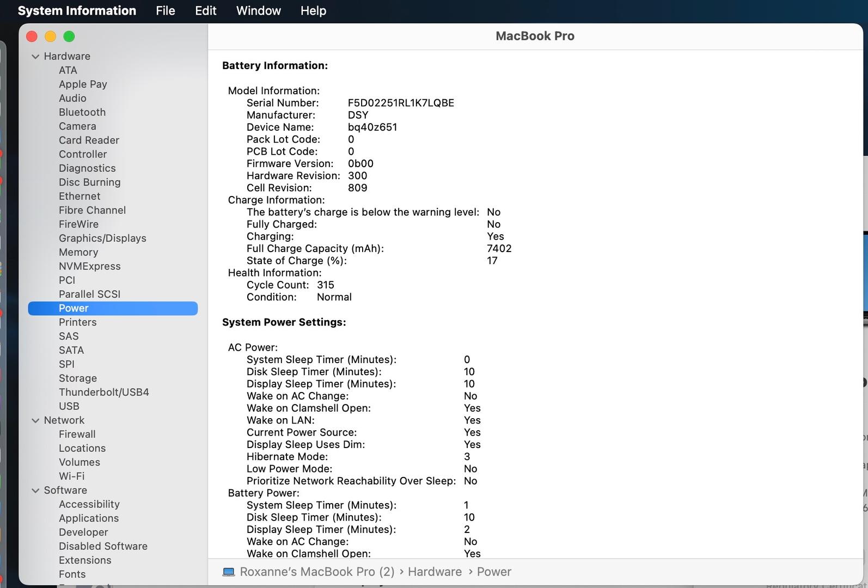Screen dimensions: 868x588
Task: Select Fibre Channel in the sidebar
Action: click(x=92, y=210)
